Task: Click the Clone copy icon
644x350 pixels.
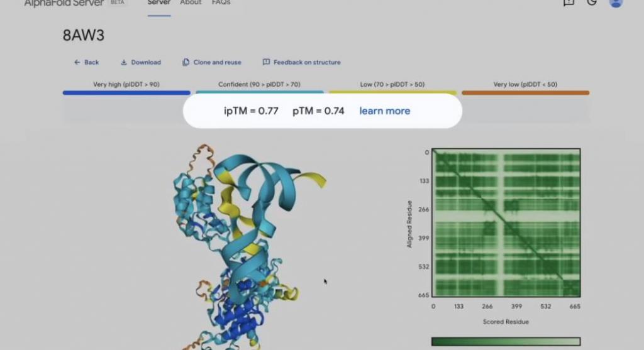Action: point(186,62)
